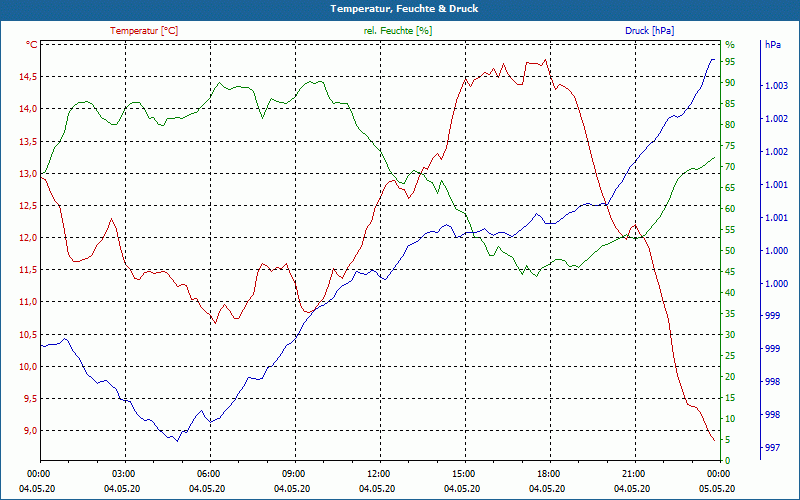Click the '15:00' time axis label
Viewport: 800px width, 500px height.
[x=465, y=473]
